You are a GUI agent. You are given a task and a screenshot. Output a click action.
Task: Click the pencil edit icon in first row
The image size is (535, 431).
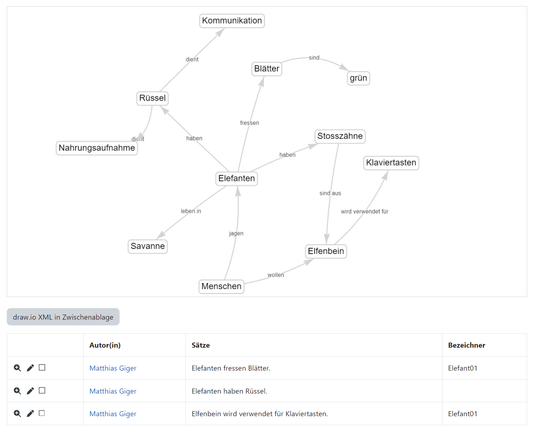pyautogui.click(x=30, y=368)
